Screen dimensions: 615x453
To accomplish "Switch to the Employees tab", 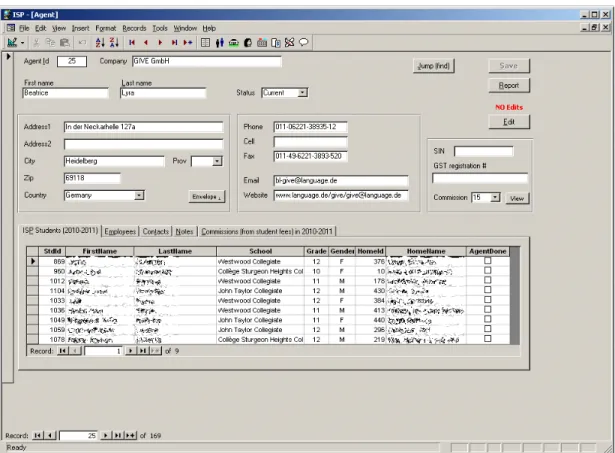I will coord(120,231).
